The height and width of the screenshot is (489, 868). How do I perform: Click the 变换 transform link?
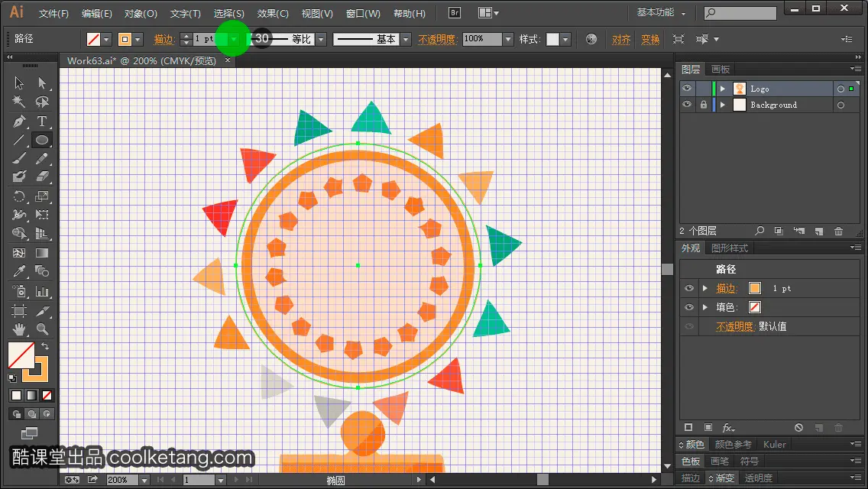point(650,39)
